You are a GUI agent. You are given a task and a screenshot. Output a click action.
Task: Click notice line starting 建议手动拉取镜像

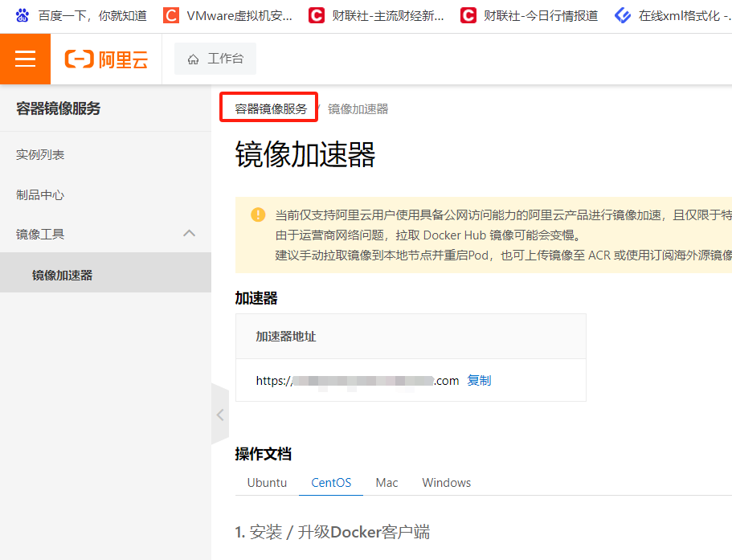[503, 255]
